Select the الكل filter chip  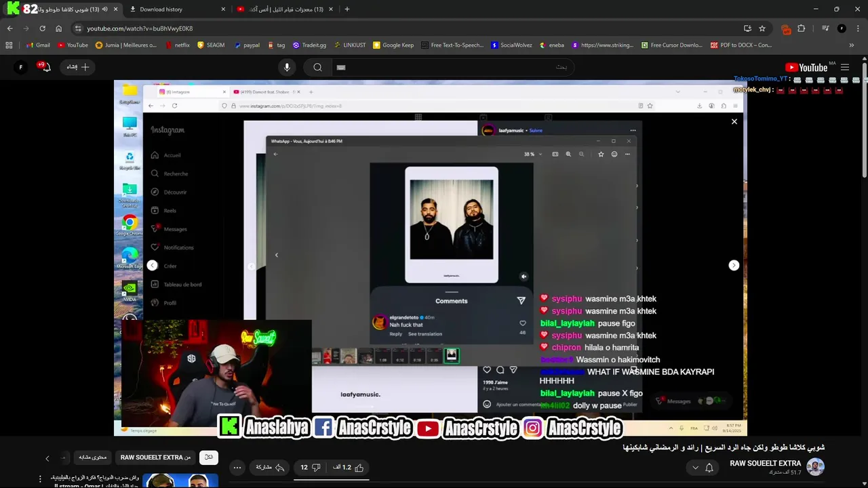pyautogui.click(x=209, y=457)
